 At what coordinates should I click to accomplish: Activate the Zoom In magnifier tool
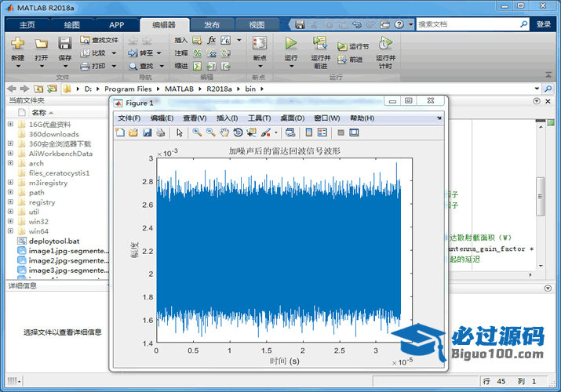tap(197, 132)
